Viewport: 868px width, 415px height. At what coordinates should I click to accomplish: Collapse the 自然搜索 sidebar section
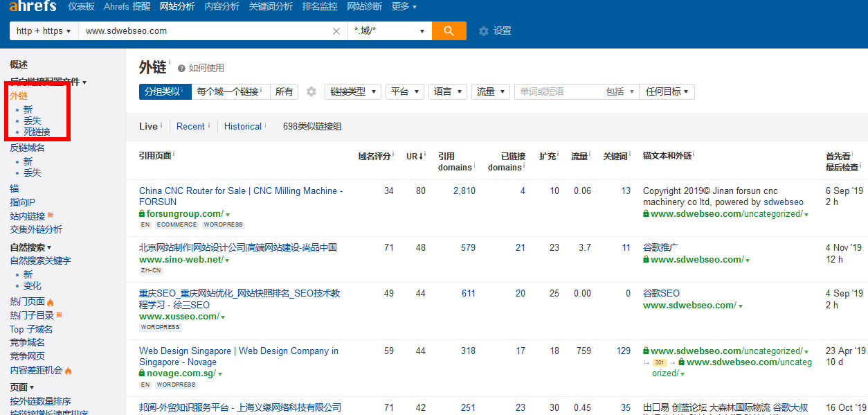(x=30, y=247)
